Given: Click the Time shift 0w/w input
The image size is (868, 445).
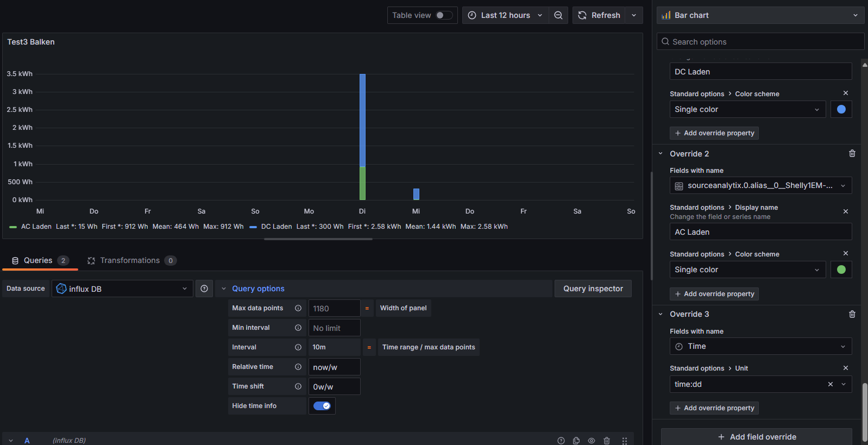Looking at the screenshot, I should pyautogui.click(x=335, y=386).
